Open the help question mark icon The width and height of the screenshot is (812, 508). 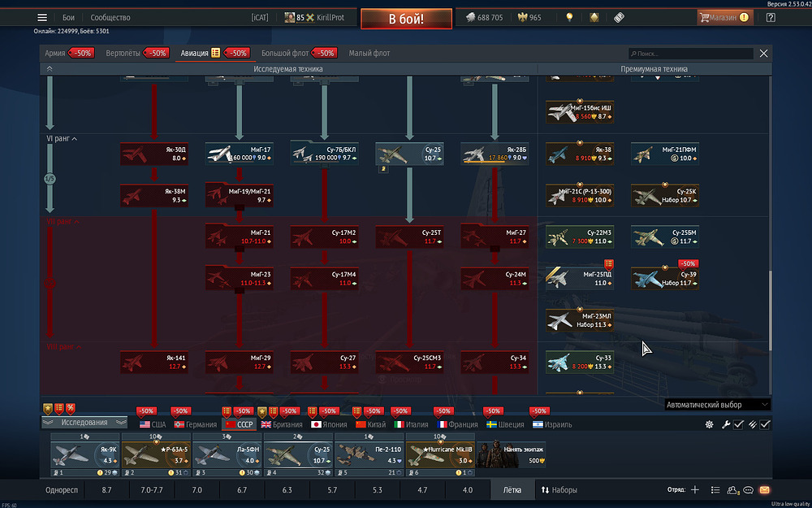click(x=771, y=17)
